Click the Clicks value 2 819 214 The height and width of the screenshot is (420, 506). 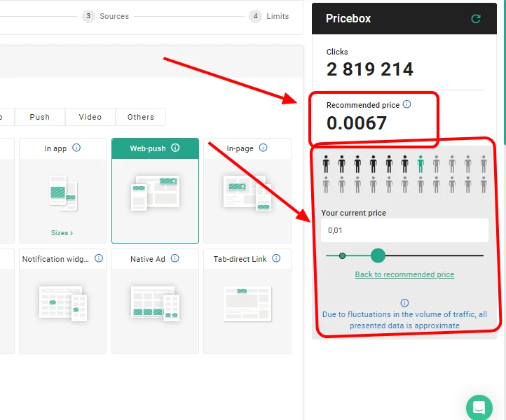[x=370, y=69]
